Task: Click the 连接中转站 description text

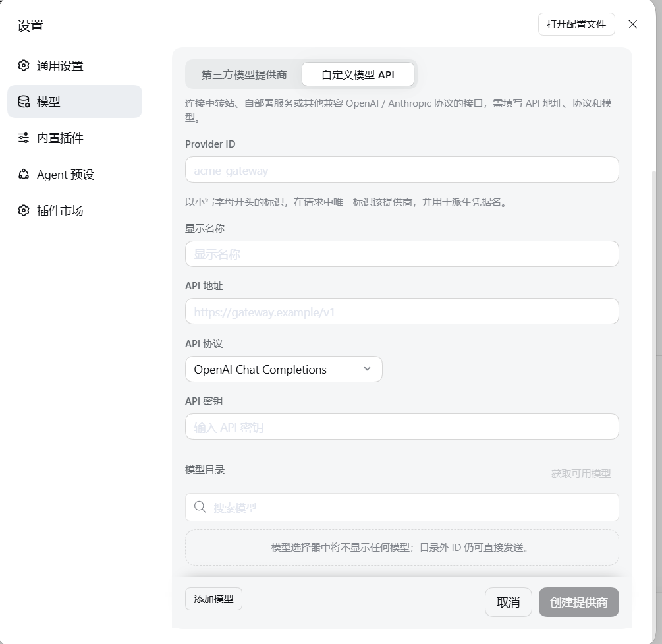Action: (x=399, y=110)
